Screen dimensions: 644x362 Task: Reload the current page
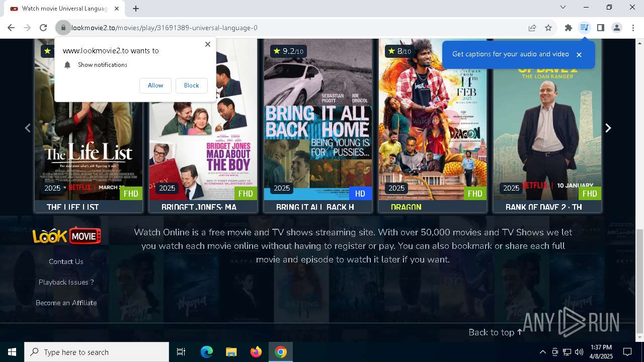tap(43, 28)
